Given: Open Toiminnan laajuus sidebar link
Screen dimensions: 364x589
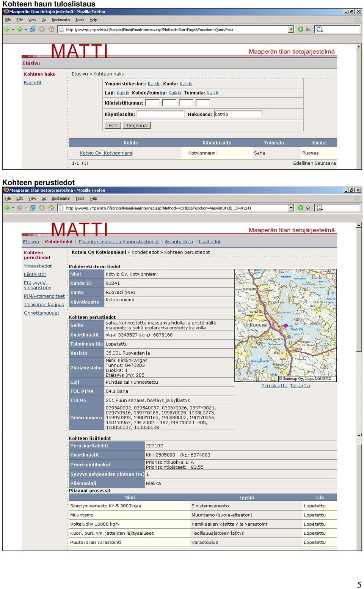Looking at the screenshot, I should [44, 304].
